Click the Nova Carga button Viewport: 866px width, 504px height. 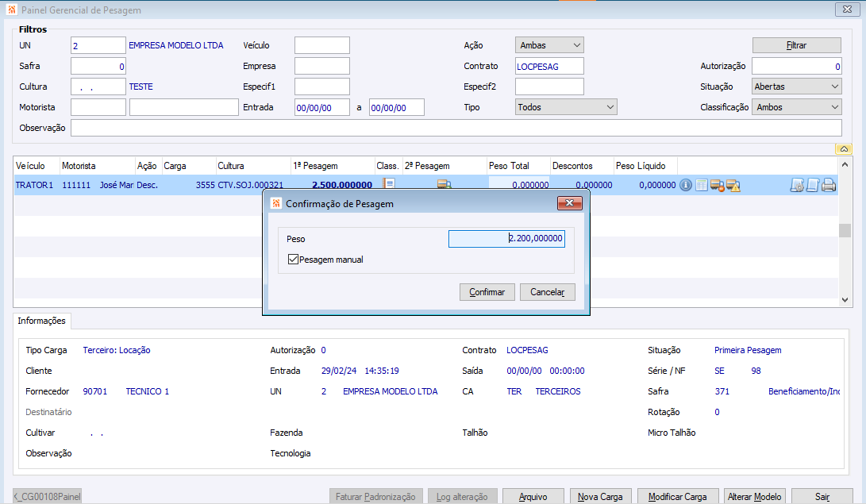point(600,496)
